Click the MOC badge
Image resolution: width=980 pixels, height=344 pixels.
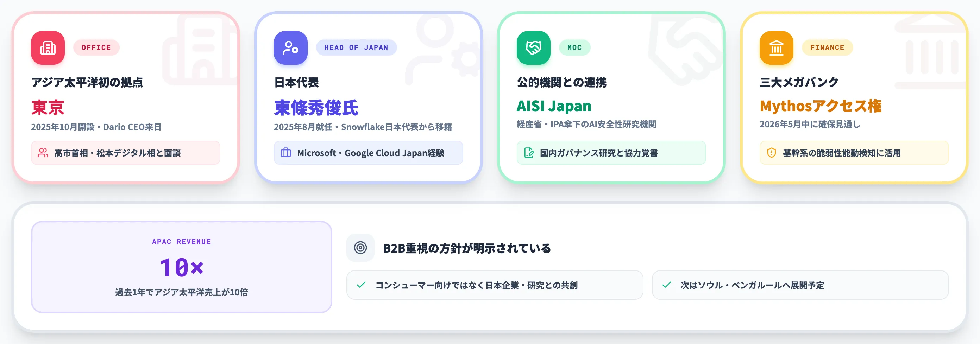point(574,47)
